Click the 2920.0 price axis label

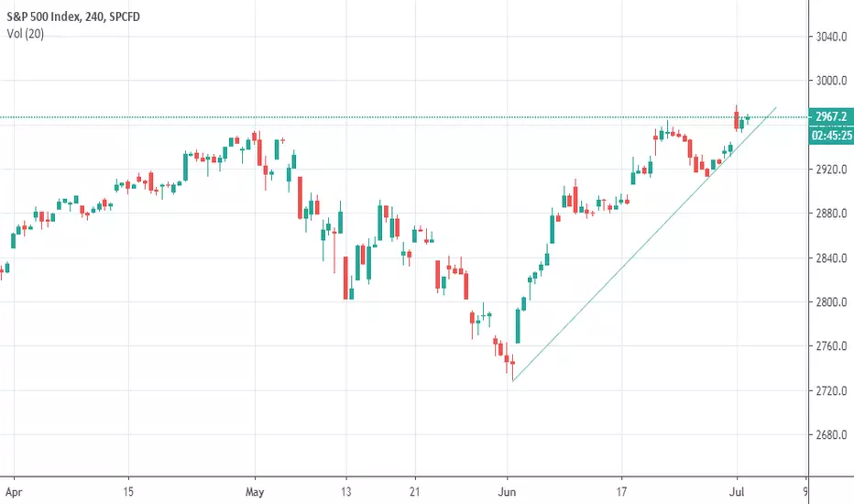pyautogui.click(x=831, y=170)
